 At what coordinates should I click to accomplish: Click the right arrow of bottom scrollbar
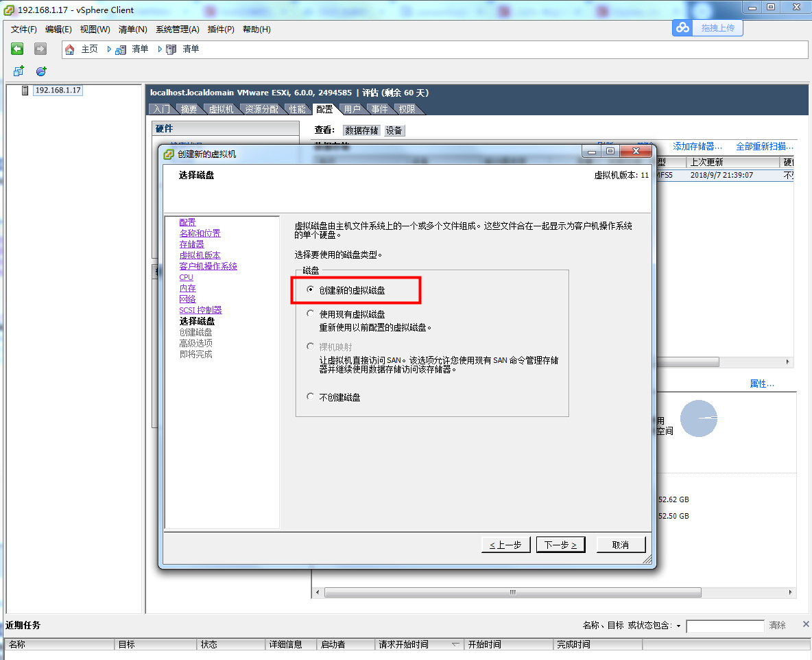point(790,592)
